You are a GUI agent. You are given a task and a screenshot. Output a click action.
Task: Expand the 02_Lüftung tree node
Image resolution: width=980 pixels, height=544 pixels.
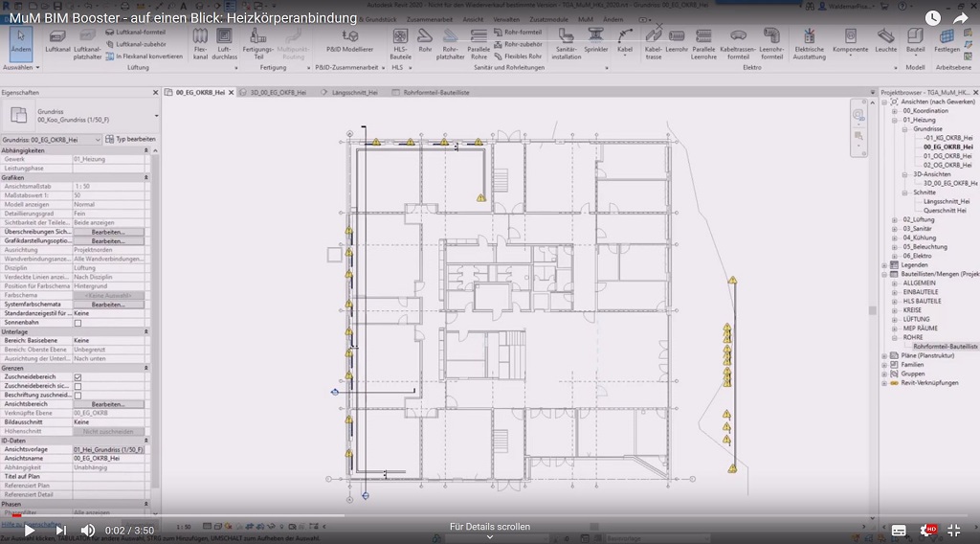click(895, 219)
